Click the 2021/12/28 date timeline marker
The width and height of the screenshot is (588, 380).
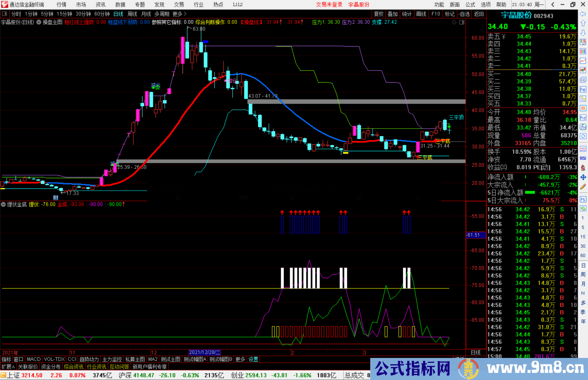tap(204, 352)
